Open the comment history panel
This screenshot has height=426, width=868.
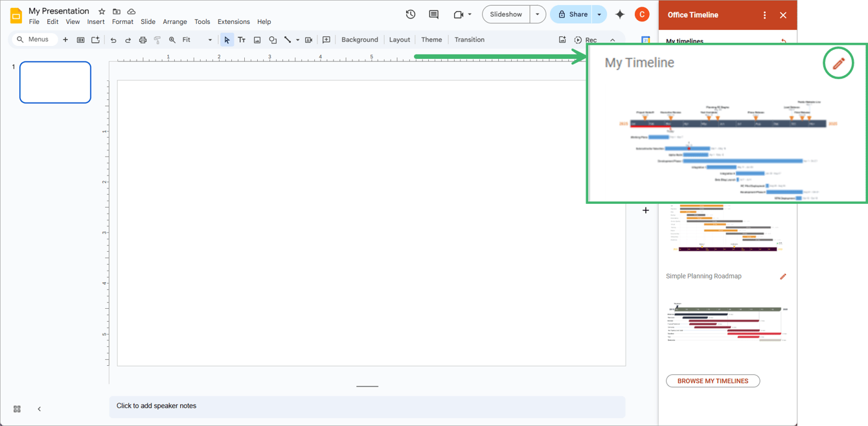pyautogui.click(x=433, y=14)
